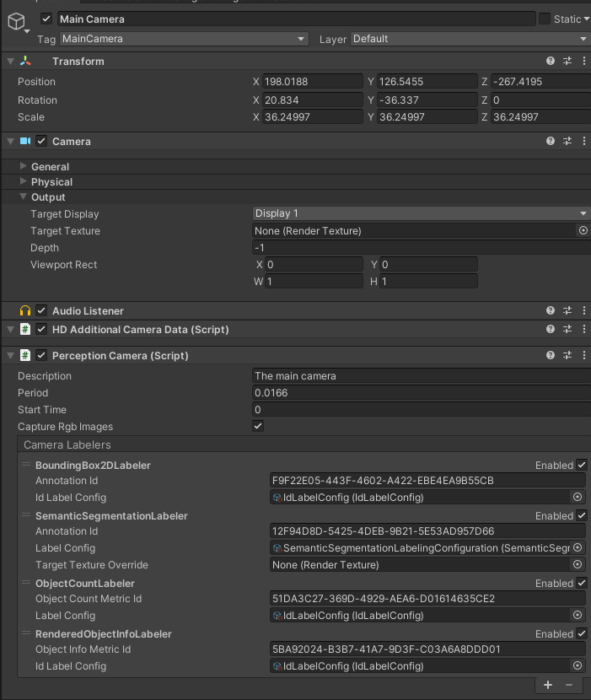
Task: Click object picker for Target Texture field
Action: (583, 231)
